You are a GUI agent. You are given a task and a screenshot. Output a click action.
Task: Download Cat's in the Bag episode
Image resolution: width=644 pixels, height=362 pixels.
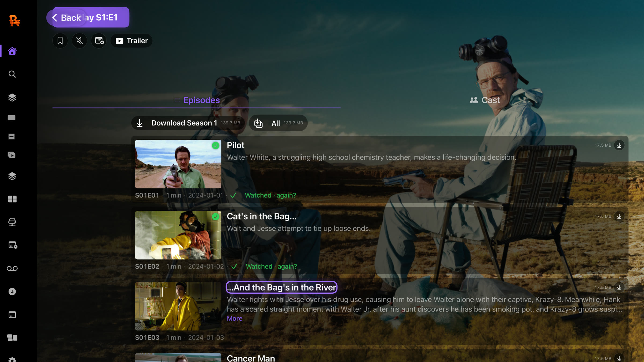[x=619, y=216]
